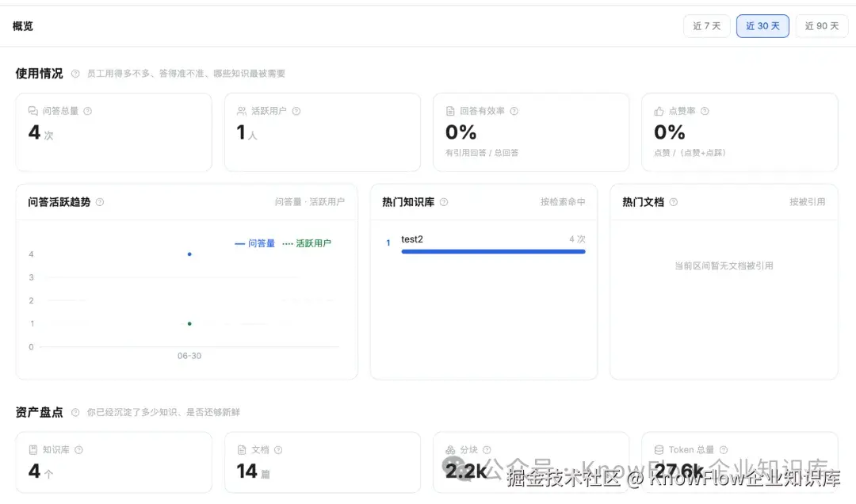The width and height of the screenshot is (856, 504).
Task: Select the 近 7 天 time range
Action: tap(706, 26)
